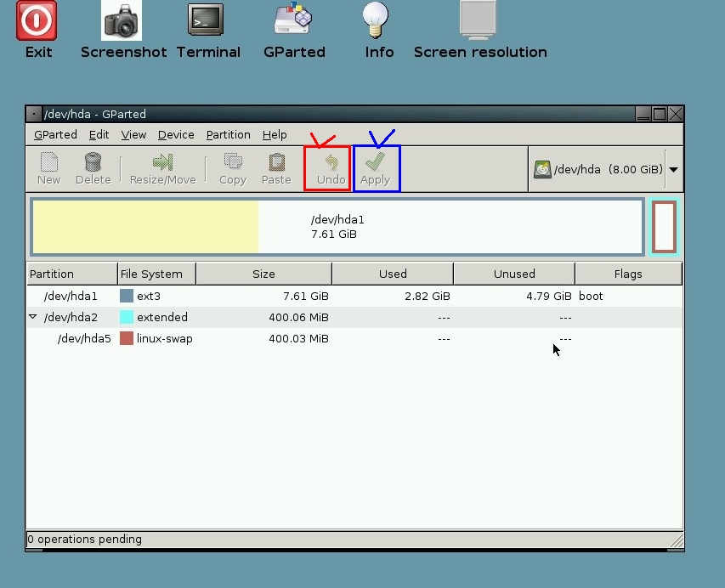Open the Device menu
Screen dimensions: 725x588
point(176,134)
